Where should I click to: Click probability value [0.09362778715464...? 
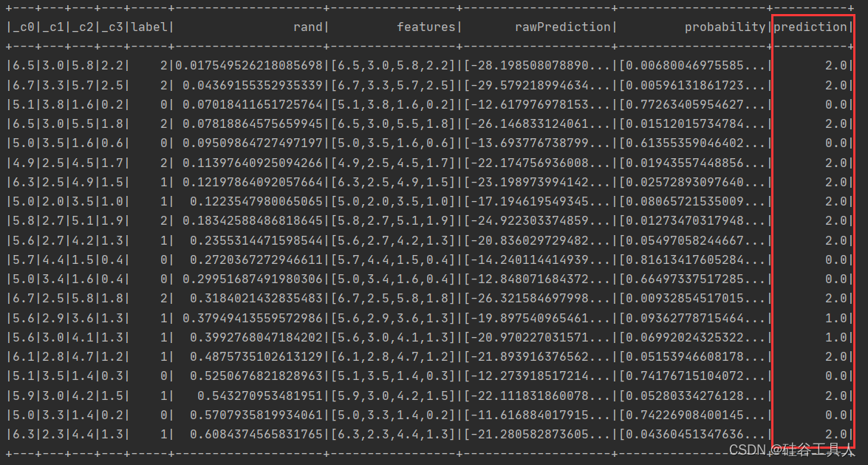pyautogui.click(x=692, y=318)
